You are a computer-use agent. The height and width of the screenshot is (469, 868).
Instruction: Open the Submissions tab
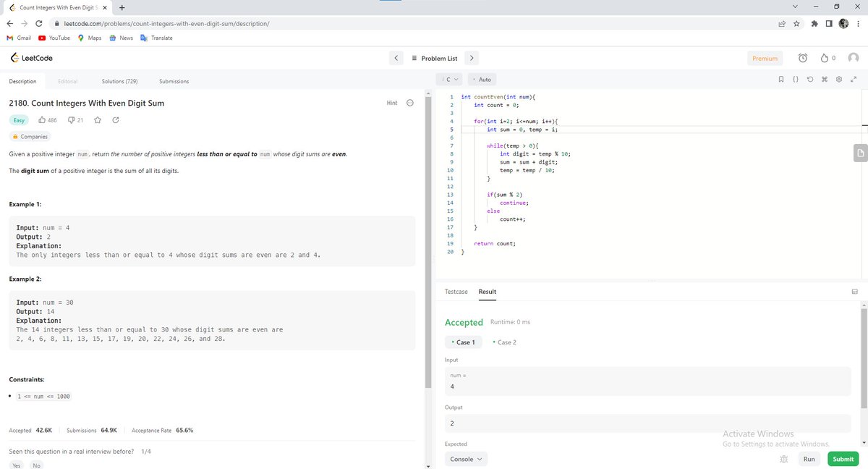pyautogui.click(x=174, y=81)
